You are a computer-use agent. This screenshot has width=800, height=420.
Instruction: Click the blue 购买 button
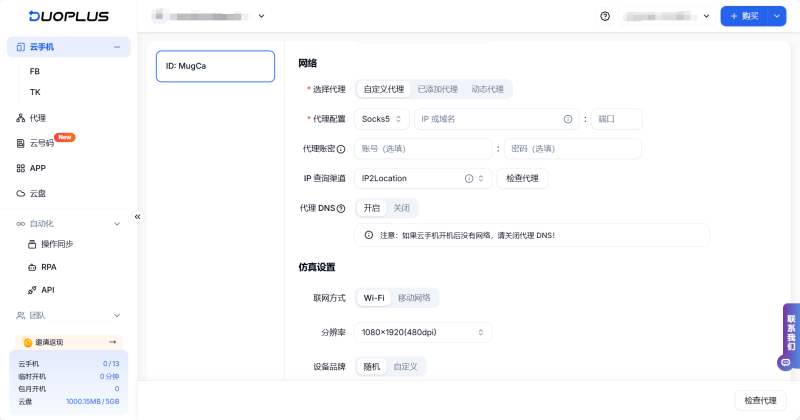pyautogui.click(x=744, y=16)
